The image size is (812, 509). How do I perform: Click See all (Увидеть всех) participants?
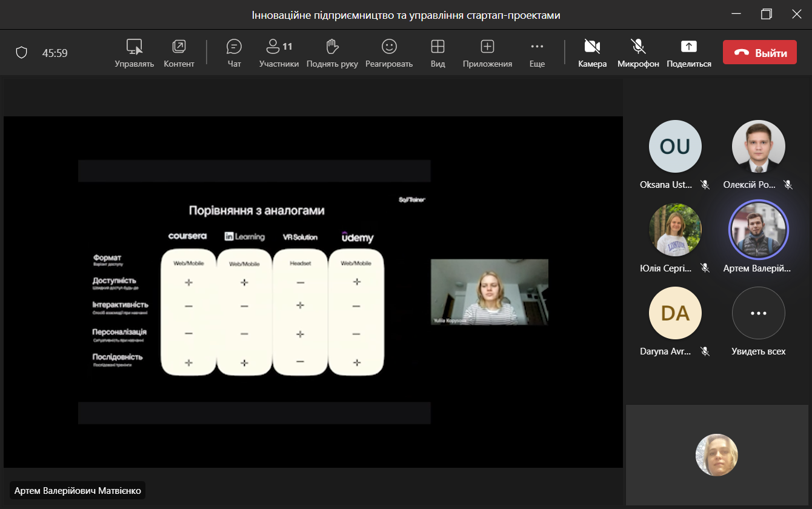[758, 313]
